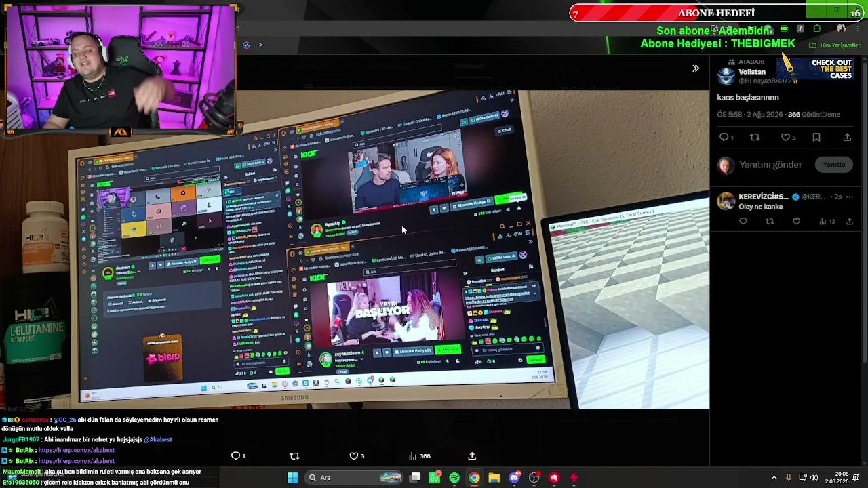The width and height of the screenshot is (868, 488).
Task: Share from the media viewer bottom bar
Action: (472, 456)
